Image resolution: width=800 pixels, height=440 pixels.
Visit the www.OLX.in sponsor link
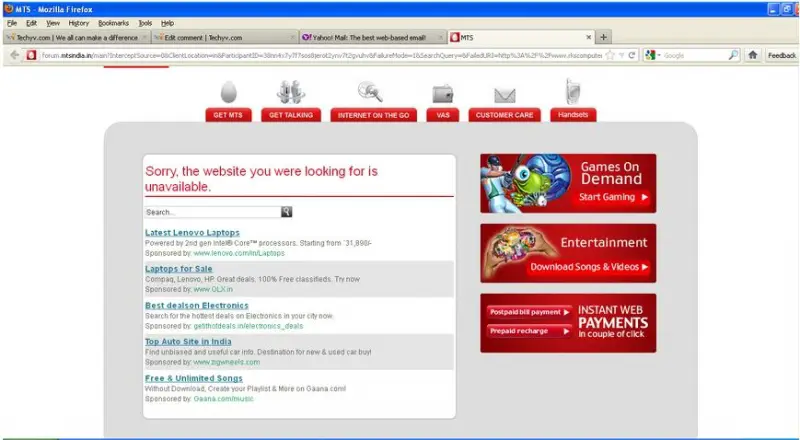(x=213, y=289)
